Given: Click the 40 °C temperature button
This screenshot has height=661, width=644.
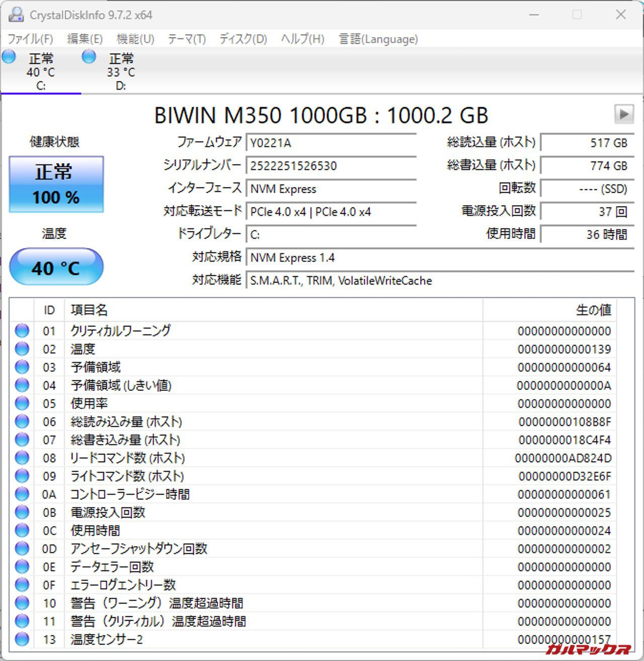Looking at the screenshot, I should (x=56, y=268).
